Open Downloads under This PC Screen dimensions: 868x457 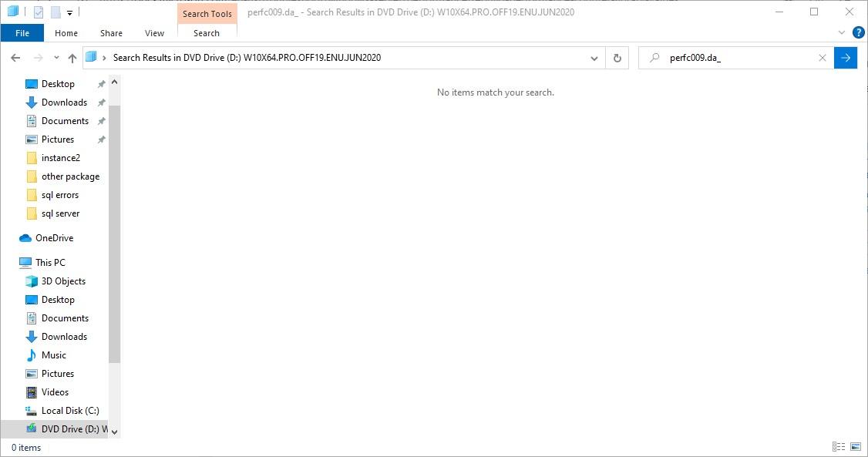click(x=64, y=336)
